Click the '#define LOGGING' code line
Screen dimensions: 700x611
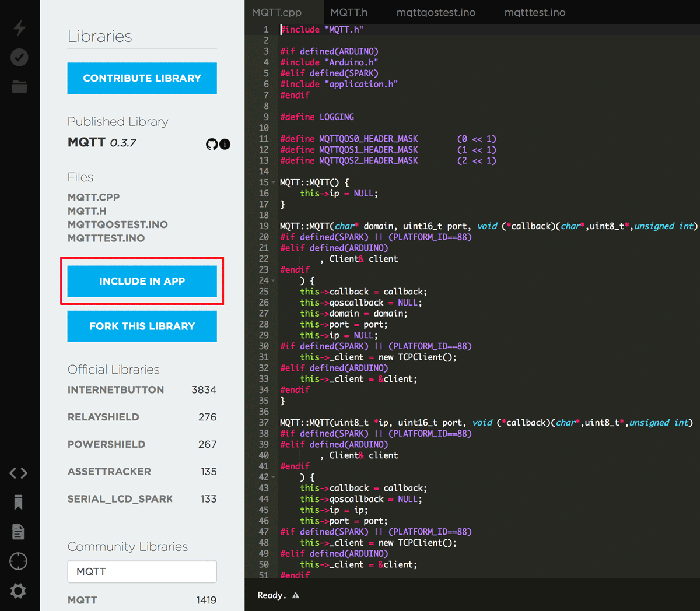coord(317,117)
